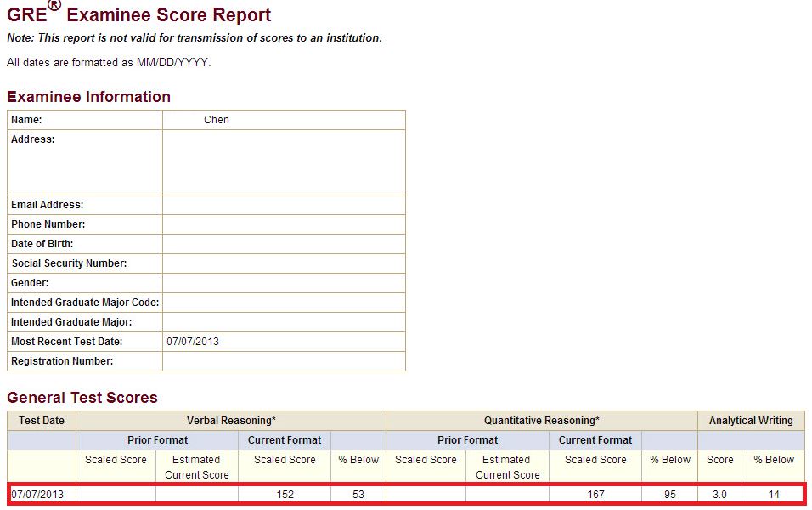812x510 pixels.
Task: Select the Analytical Writing score 3.0
Action: 719,495
